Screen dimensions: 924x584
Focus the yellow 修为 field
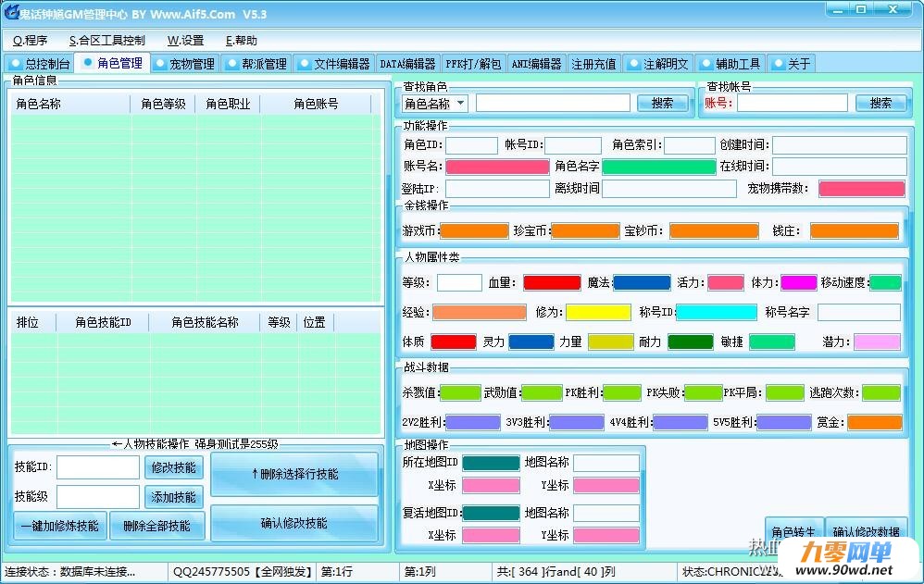click(598, 312)
